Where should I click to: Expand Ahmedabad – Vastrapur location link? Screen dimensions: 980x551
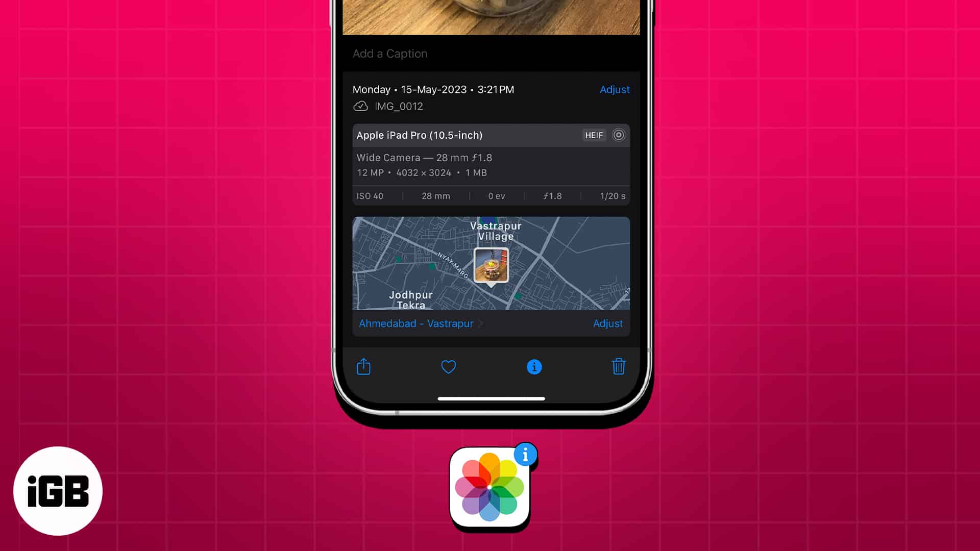415,323
